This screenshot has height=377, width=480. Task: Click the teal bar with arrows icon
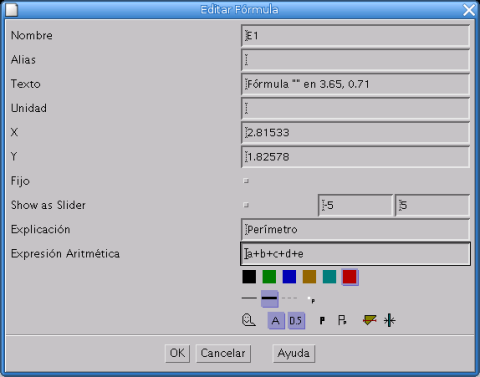click(x=389, y=321)
